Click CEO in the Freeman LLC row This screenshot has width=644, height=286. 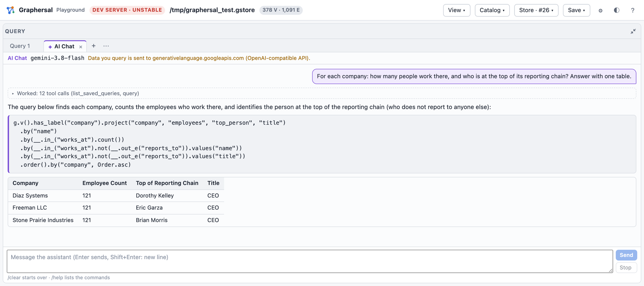coord(213,208)
